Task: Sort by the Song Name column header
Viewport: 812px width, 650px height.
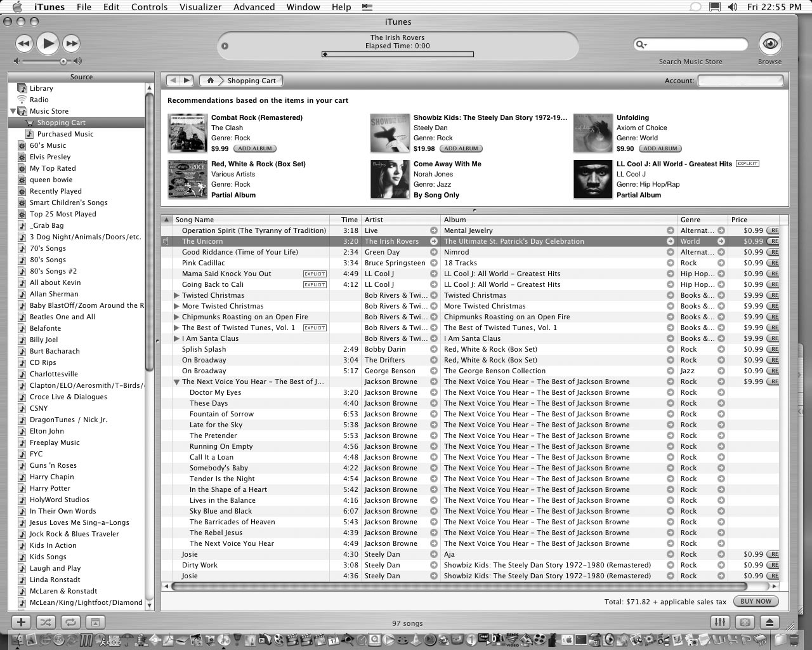Action: point(251,220)
